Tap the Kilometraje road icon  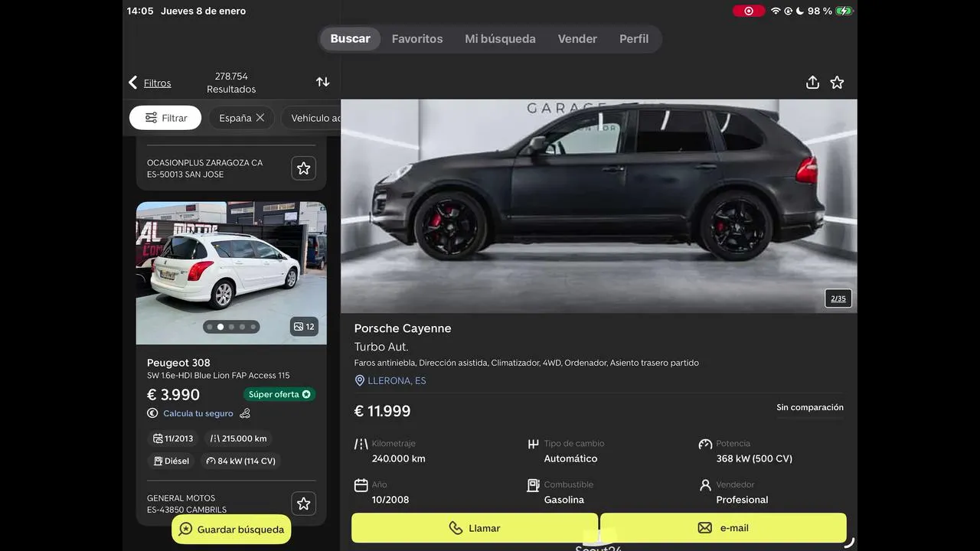(361, 444)
